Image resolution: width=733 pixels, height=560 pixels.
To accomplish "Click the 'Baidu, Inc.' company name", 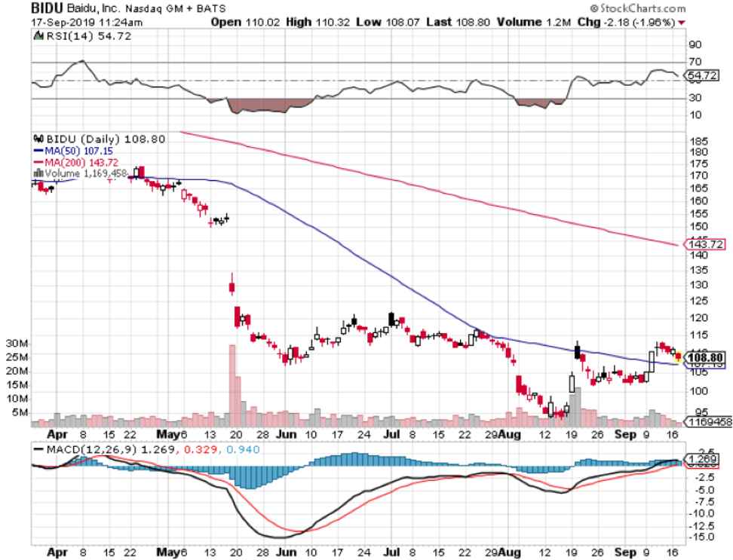I will tap(94, 8).
